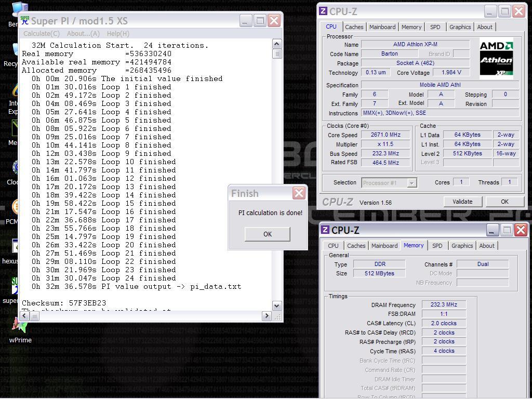This screenshot has height=399, width=532.
Task: Click the Instructions field MMX(+), 3DNow!(+), SSE
Action: click(x=440, y=113)
